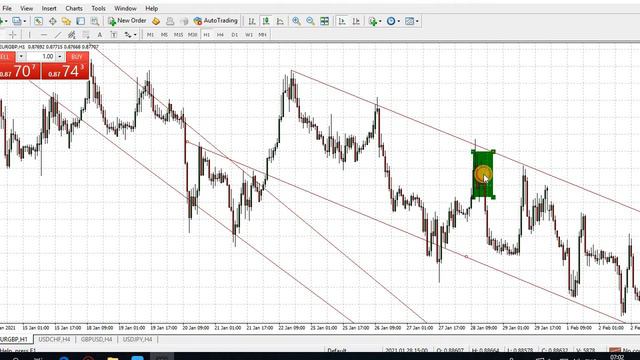The image size is (640, 360).
Task: Open the View menu
Action: point(27,8)
